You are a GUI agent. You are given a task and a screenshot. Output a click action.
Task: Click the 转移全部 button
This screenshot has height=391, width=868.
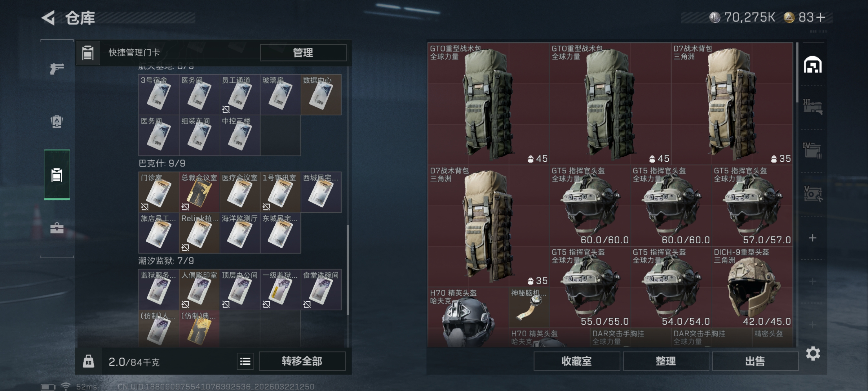[x=302, y=361]
